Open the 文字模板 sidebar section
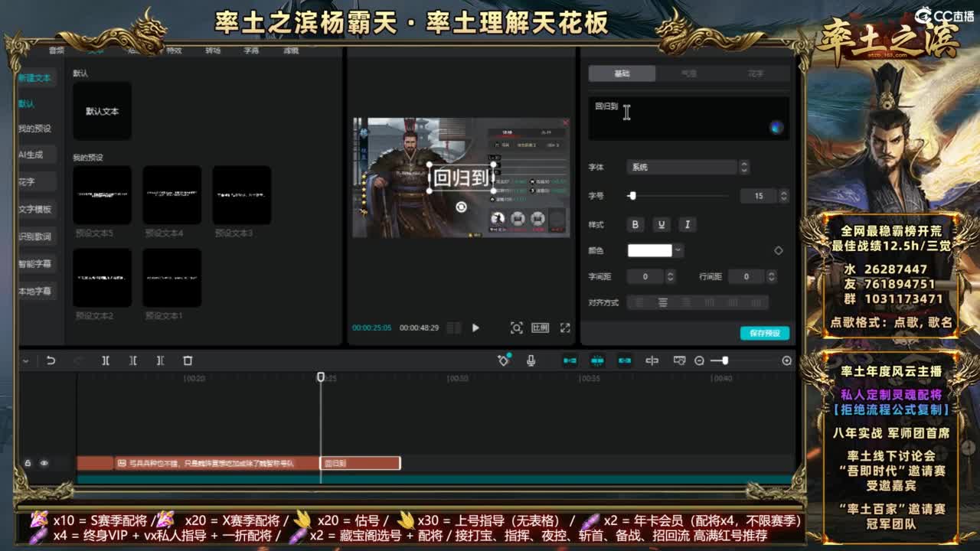Image resolution: width=980 pixels, height=551 pixels. (35, 209)
